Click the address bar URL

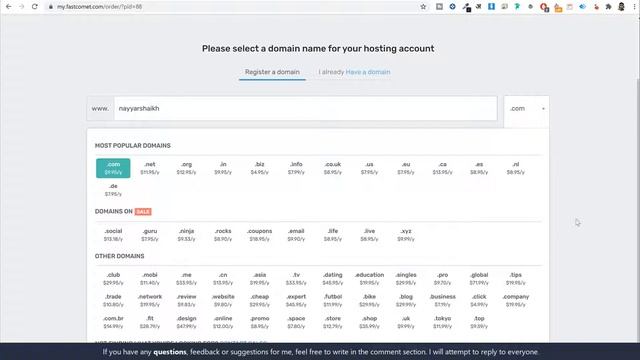100,7
